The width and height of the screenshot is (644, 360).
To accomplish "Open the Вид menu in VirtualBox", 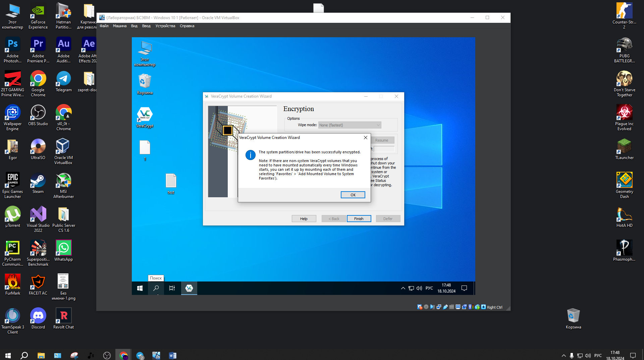I will pyautogui.click(x=134, y=26).
